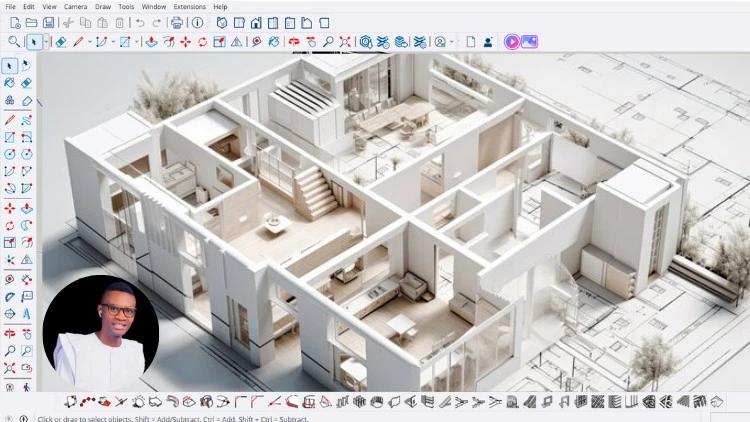
Task: Switch to Iso view icon
Action: [x=221, y=23]
